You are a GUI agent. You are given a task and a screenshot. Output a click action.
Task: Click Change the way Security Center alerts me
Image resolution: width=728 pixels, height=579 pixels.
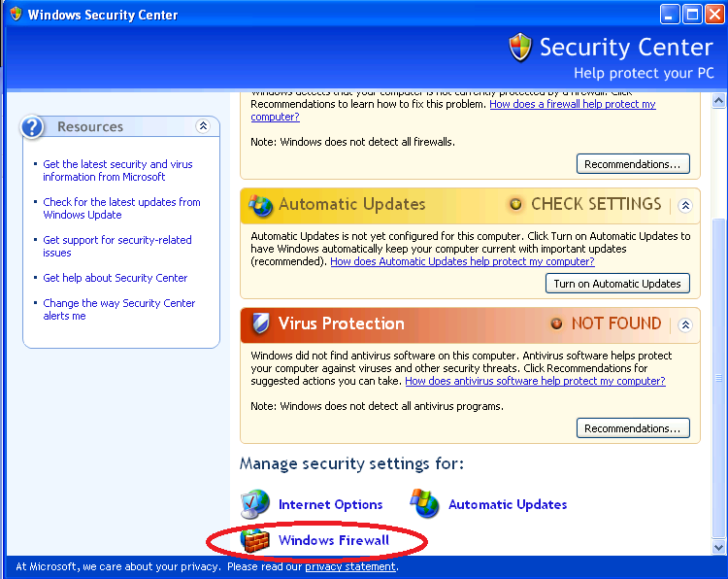[118, 310]
